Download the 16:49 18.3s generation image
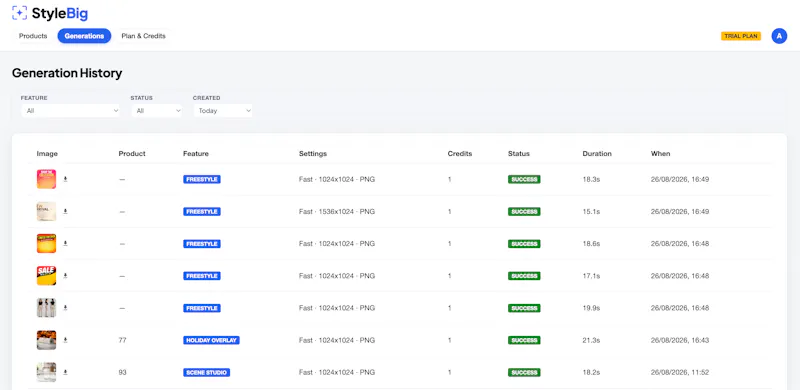 click(65, 179)
